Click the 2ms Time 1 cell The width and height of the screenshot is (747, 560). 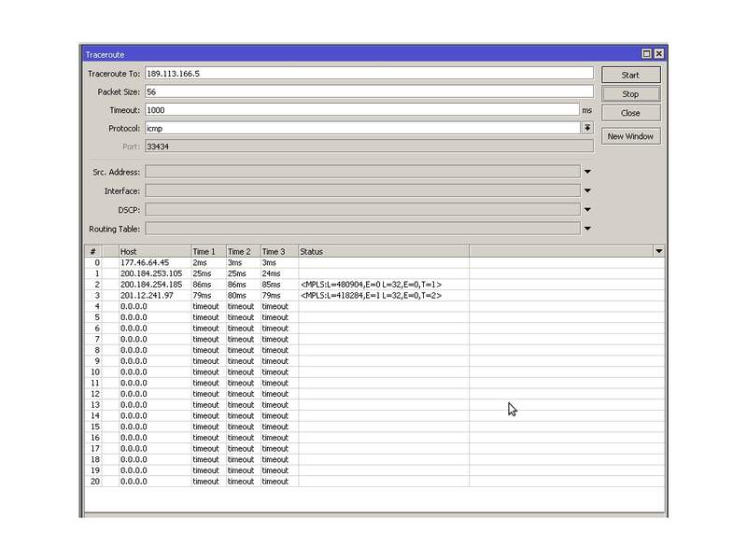(x=200, y=263)
